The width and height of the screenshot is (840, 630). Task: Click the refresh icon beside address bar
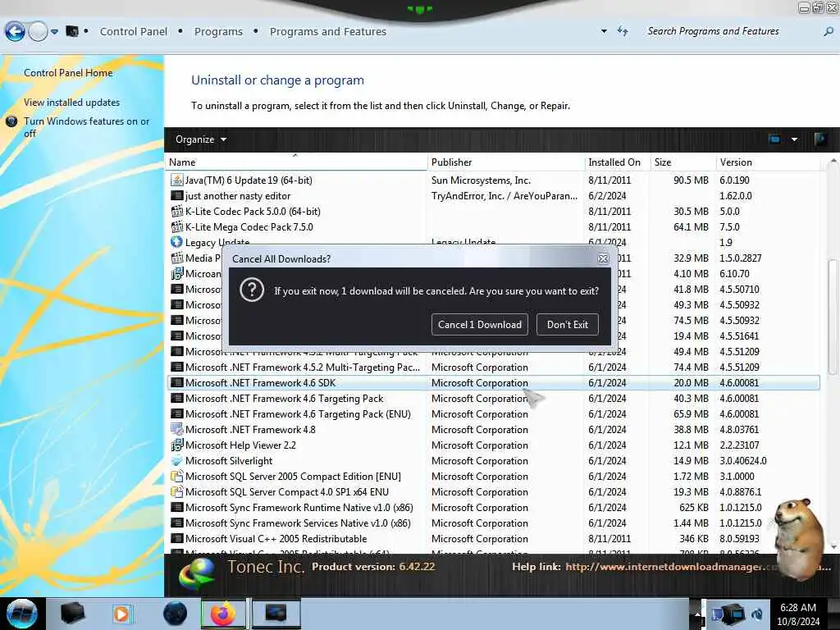[623, 31]
